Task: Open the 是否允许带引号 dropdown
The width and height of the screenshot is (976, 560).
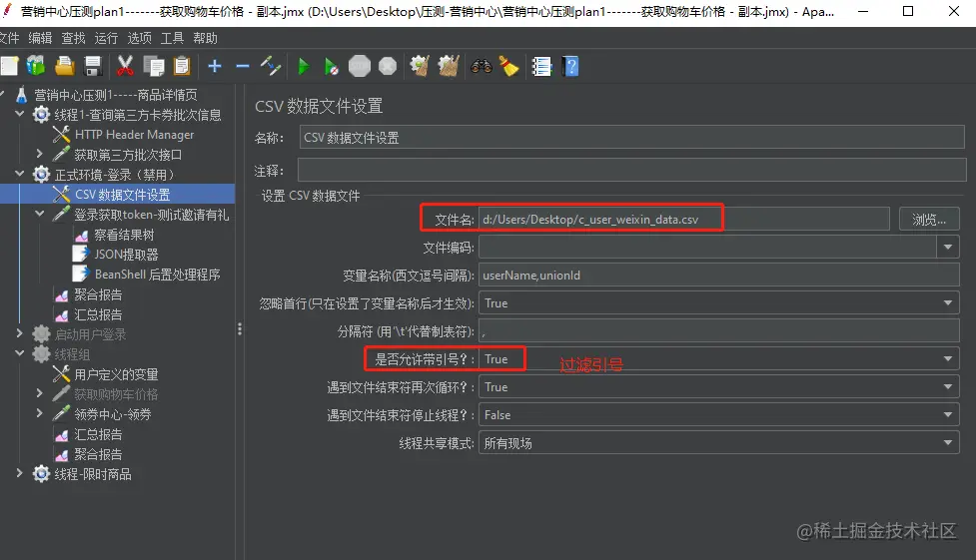Action: [719, 359]
